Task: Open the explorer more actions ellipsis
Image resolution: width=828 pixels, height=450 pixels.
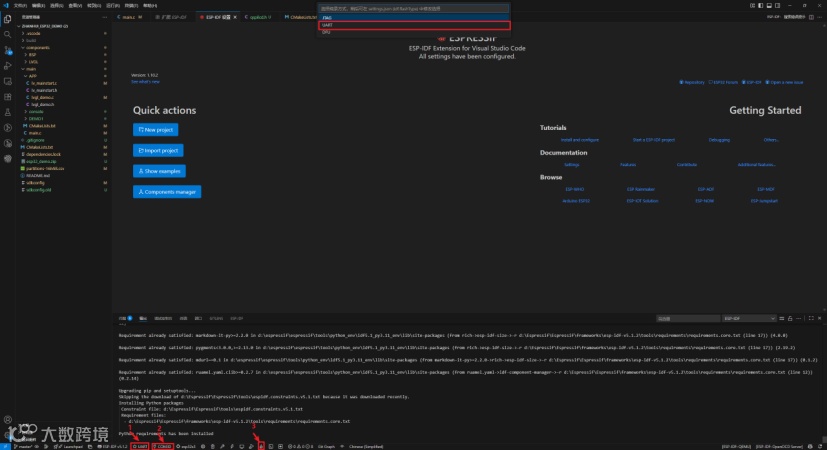Action: pos(104,17)
